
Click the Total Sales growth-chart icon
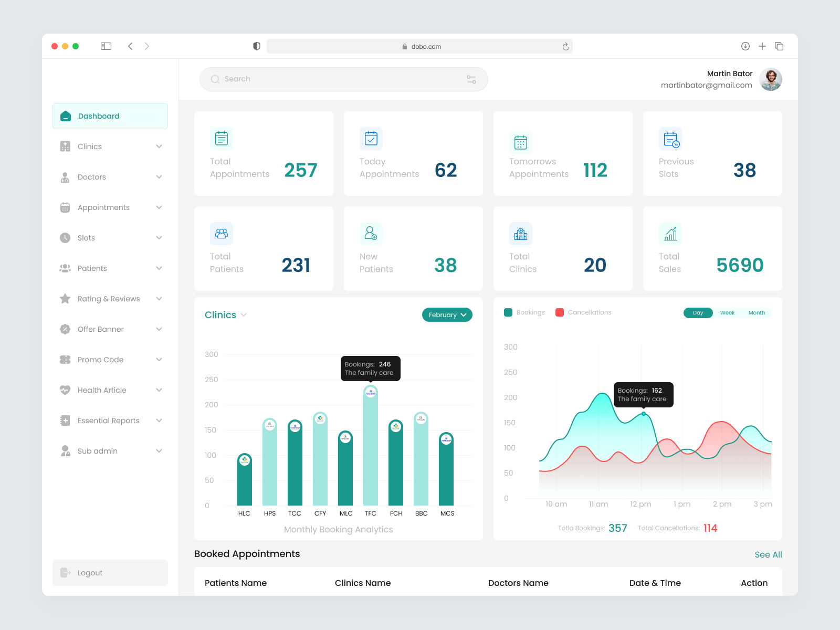(670, 234)
